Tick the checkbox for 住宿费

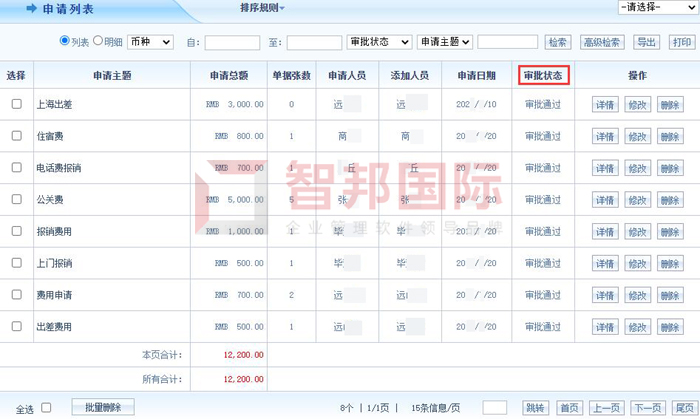click(17, 136)
